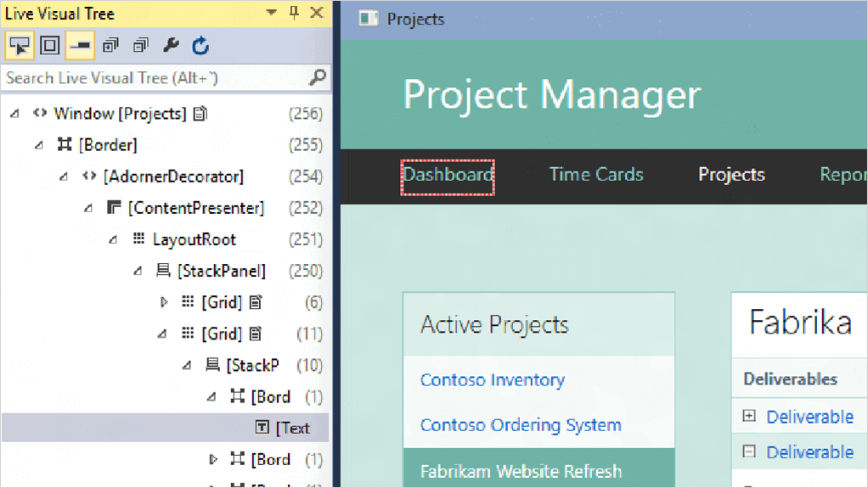Click source icon next to first Grid node
The image size is (868, 488).
tap(256, 303)
